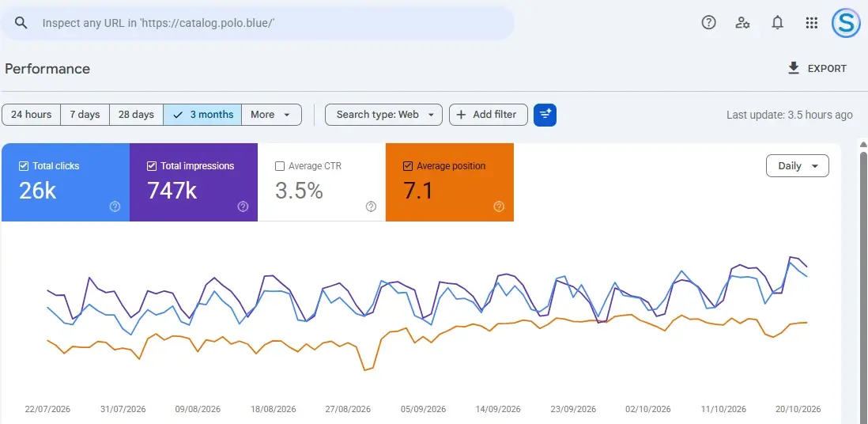868x424 pixels.
Task: Select the 3 months range
Action: tap(202, 115)
